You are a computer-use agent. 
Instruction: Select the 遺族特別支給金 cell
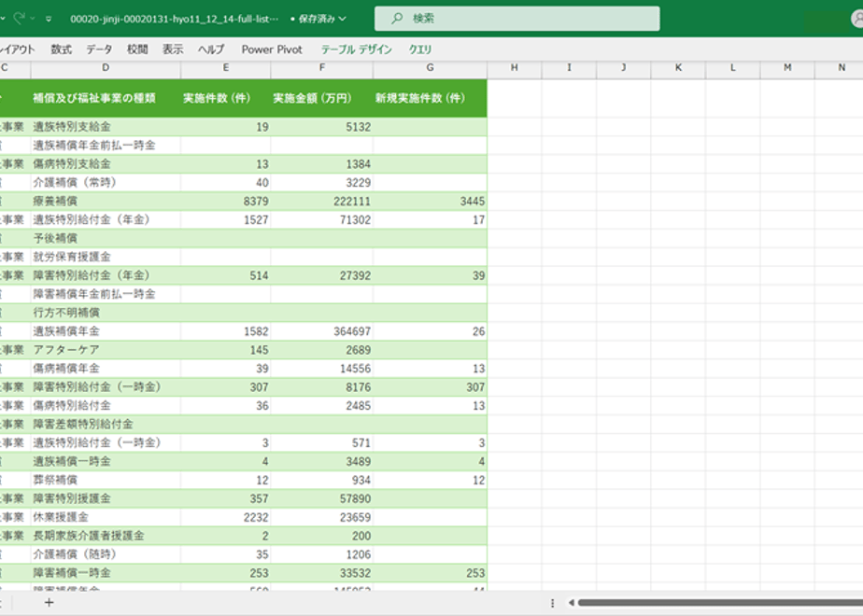tap(106, 127)
